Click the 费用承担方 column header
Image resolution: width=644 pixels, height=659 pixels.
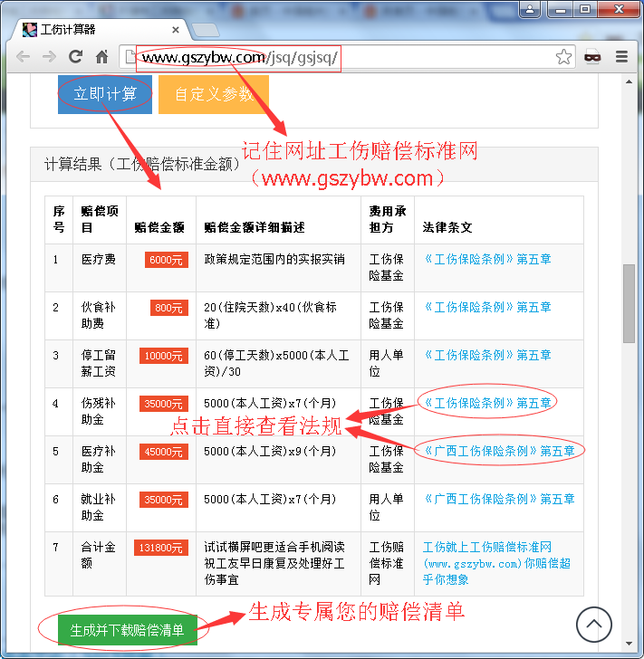pyautogui.click(x=388, y=219)
